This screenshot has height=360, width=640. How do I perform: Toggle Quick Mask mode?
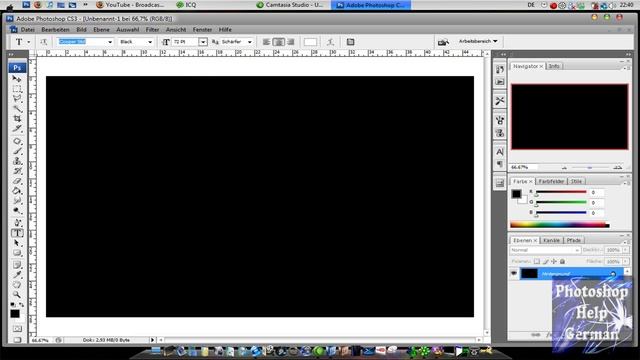[x=17, y=329]
